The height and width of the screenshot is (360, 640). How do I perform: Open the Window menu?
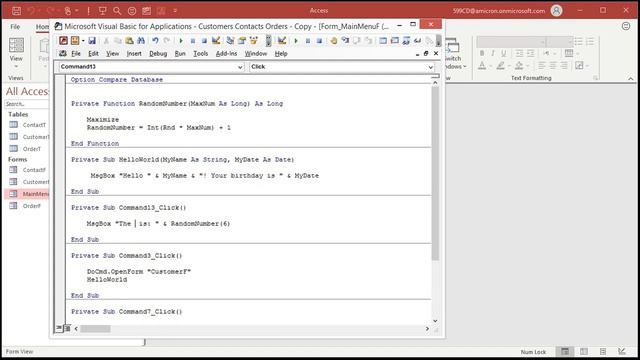(256, 53)
